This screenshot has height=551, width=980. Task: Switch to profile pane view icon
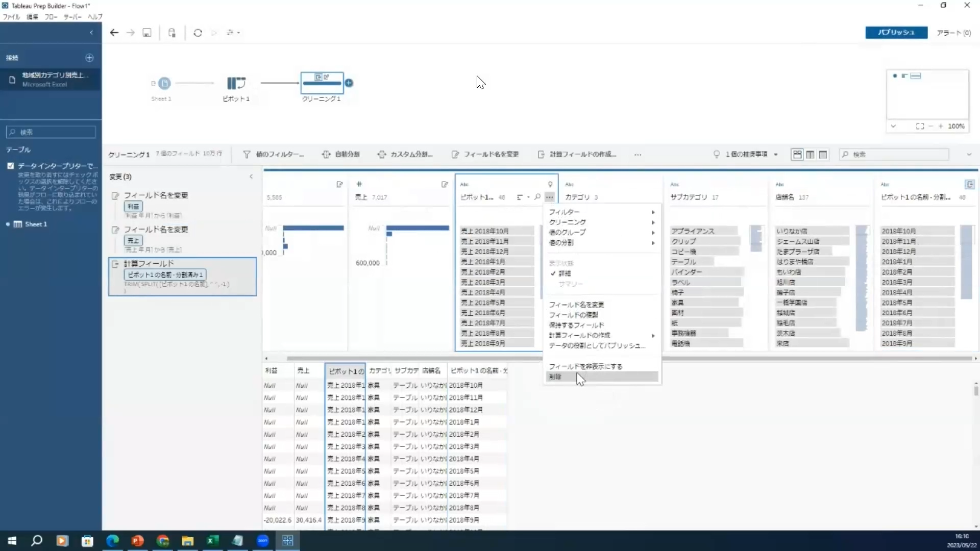[797, 154]
